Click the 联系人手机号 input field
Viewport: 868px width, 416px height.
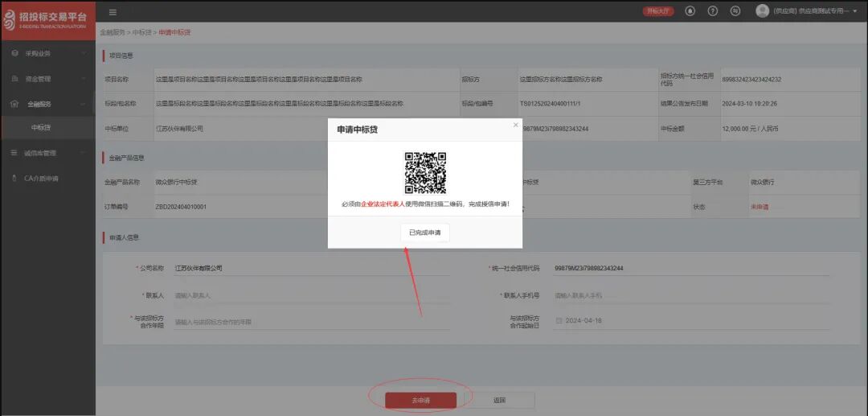[x=691, y=295]
